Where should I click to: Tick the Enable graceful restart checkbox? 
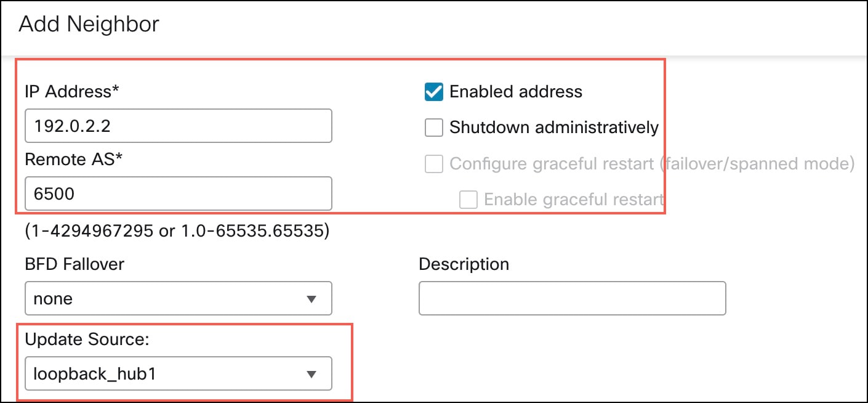468,200
